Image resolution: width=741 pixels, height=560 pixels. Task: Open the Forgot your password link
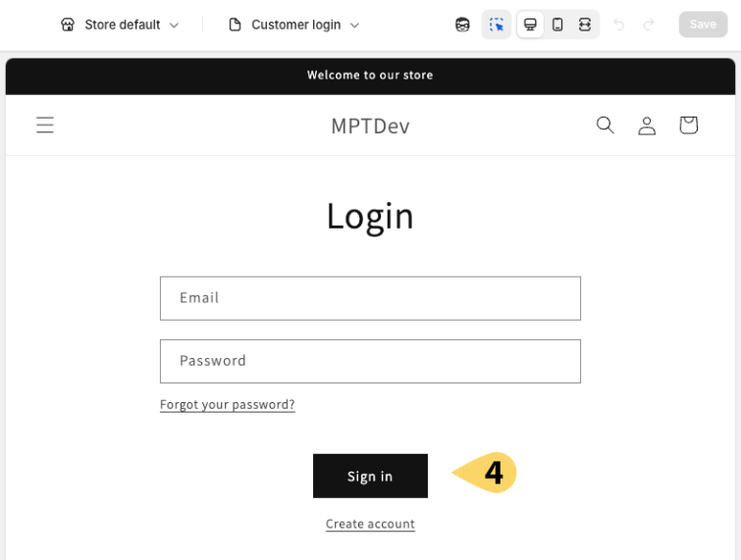click(228, 405)
